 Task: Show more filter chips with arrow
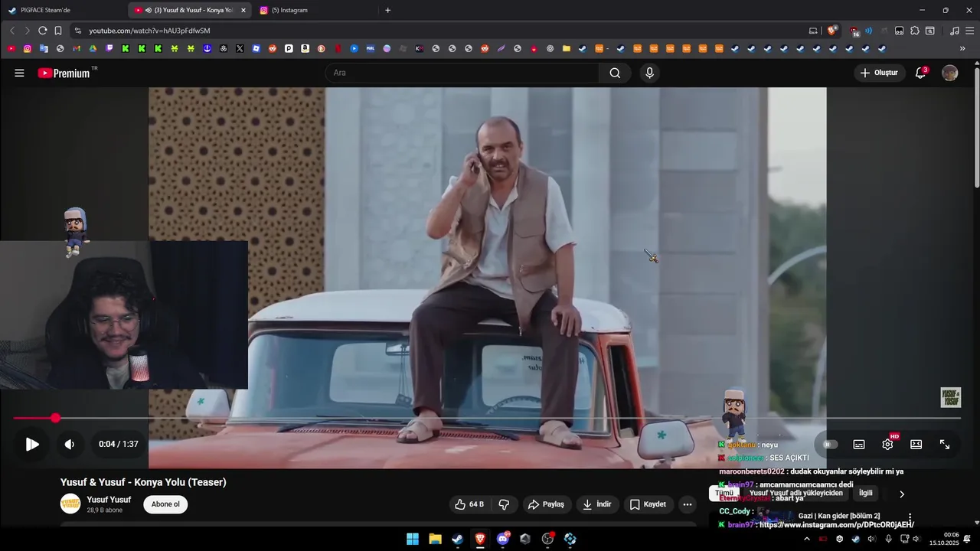pos(902,494)
